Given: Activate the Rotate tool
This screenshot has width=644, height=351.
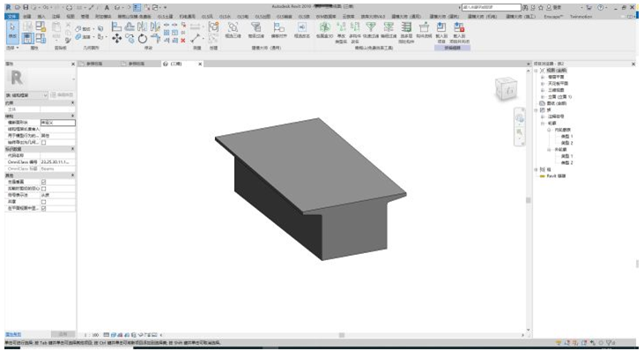Looking at the screenshot, I should point(143,39).
